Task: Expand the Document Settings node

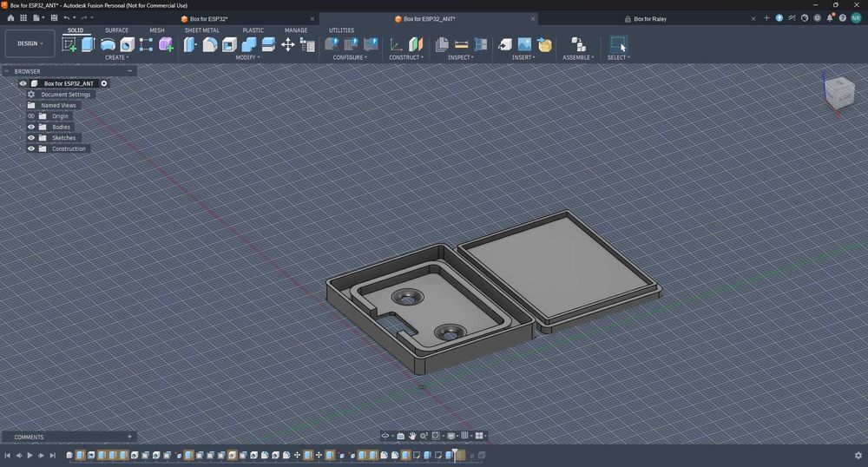Action: pos(21,95)
